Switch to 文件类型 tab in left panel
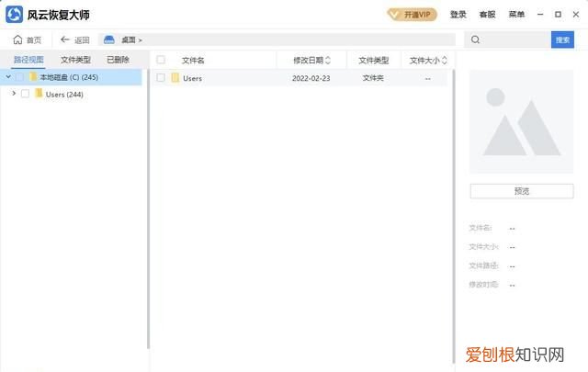The image size is (588, 372). click(75, 60)
